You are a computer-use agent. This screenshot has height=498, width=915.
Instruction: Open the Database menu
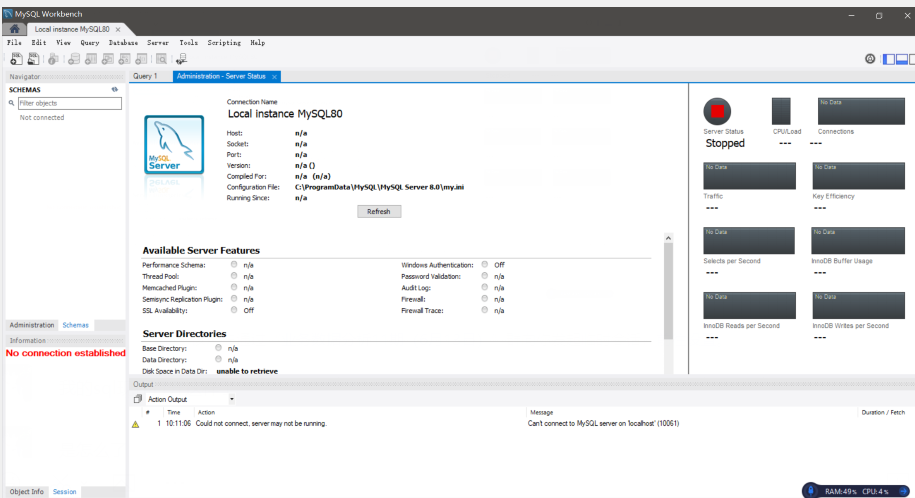(123, 43)
